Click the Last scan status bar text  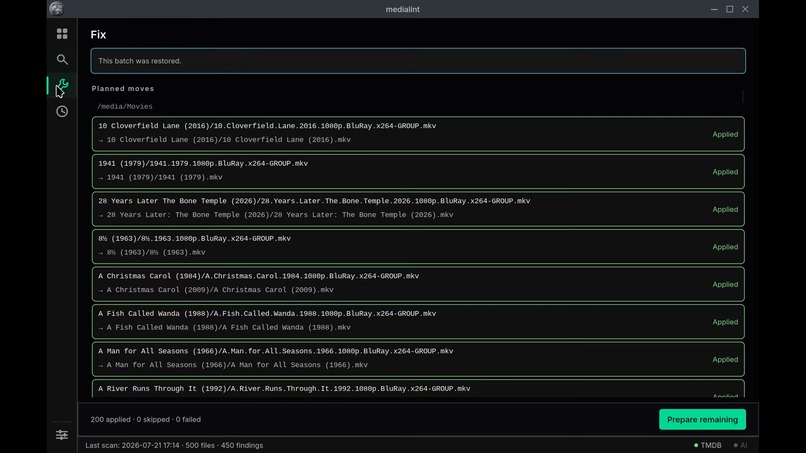coord(174,445)
